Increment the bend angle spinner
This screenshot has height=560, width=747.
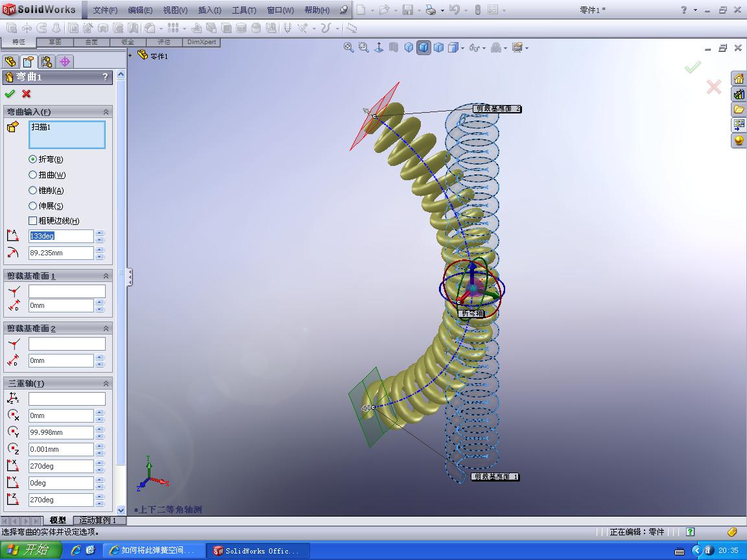click(x=100, y=233)
